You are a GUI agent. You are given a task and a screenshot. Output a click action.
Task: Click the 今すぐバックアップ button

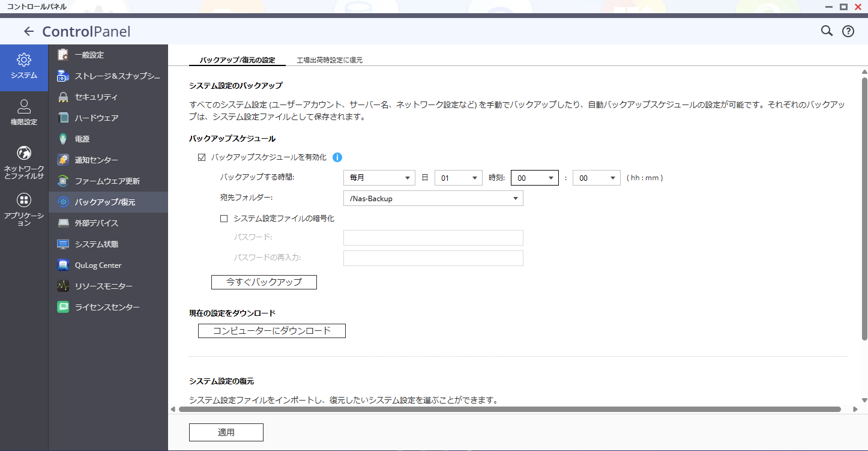pyautogui.click(x=264, y=282)
